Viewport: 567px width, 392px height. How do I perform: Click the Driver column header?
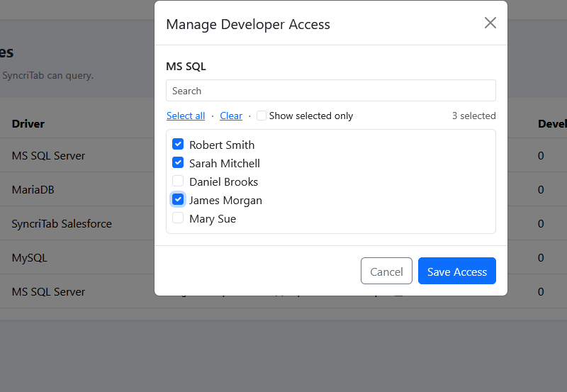click(28, 123)
